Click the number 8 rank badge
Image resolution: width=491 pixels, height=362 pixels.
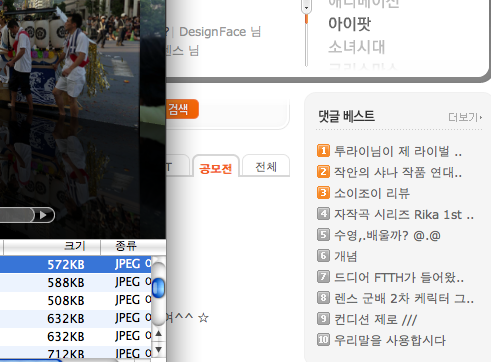click(x=323, y=297)
